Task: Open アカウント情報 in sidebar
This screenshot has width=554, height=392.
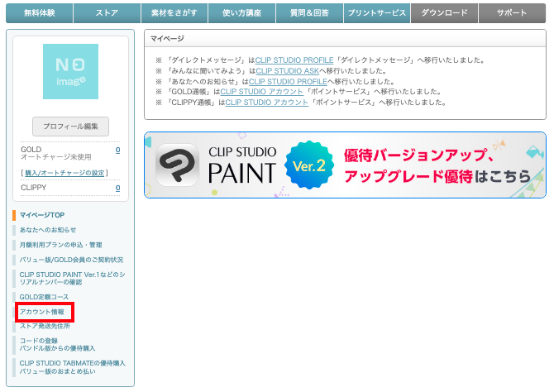Action: point(41,312)
